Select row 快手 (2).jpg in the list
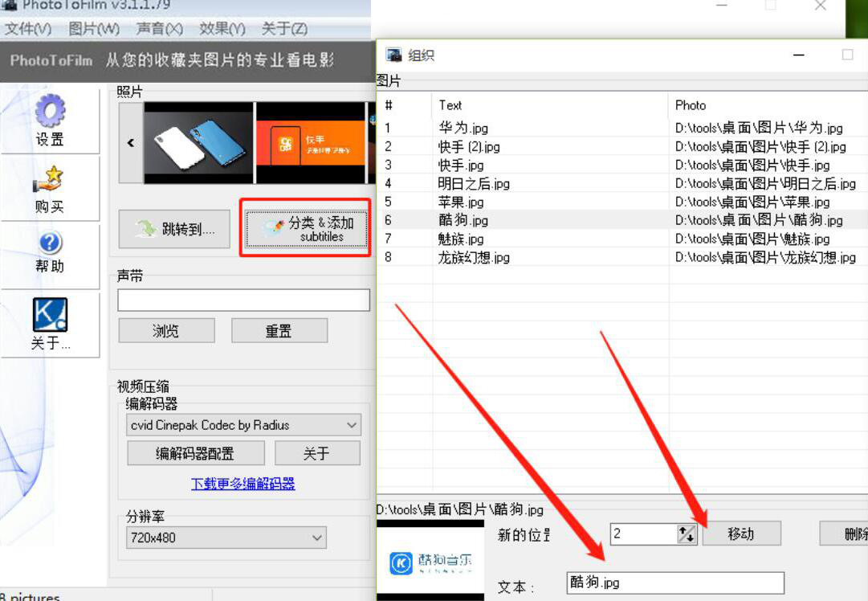The height and width of the screenshot is (601, 868). click(x=621, y=147)
